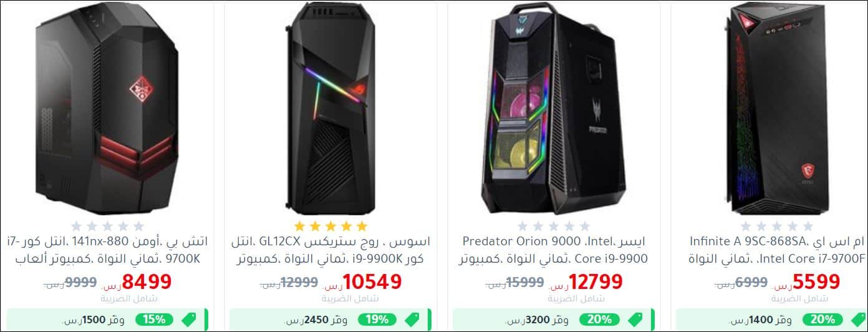Click the 10549 price of ASUS ROG Strix

[372, 282]
